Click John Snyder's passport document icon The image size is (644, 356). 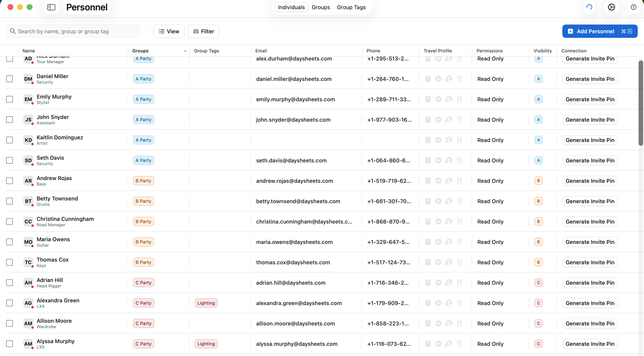click(x=428, y=120)
